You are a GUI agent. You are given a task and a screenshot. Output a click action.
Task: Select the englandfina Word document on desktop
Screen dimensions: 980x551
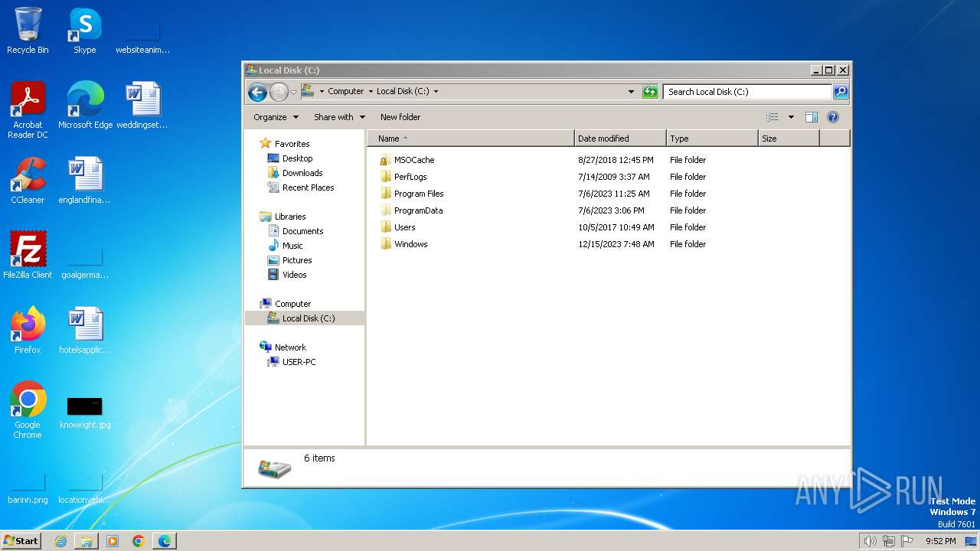(x=85, y=181)
